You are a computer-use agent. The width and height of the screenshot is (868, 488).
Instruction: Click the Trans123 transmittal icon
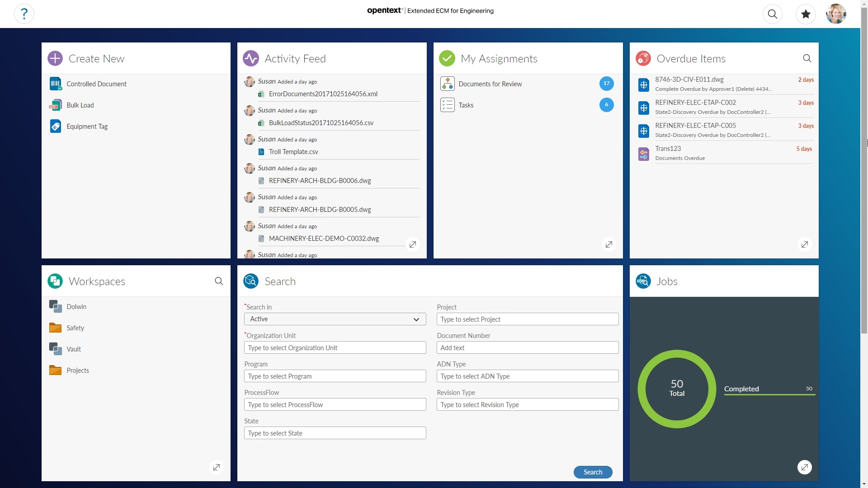644,154
